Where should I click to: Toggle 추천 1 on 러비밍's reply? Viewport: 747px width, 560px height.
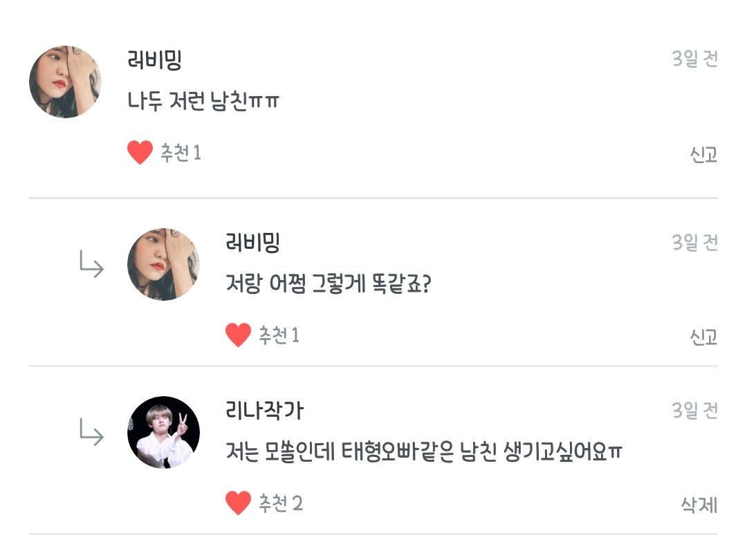(x=279, y=335)
